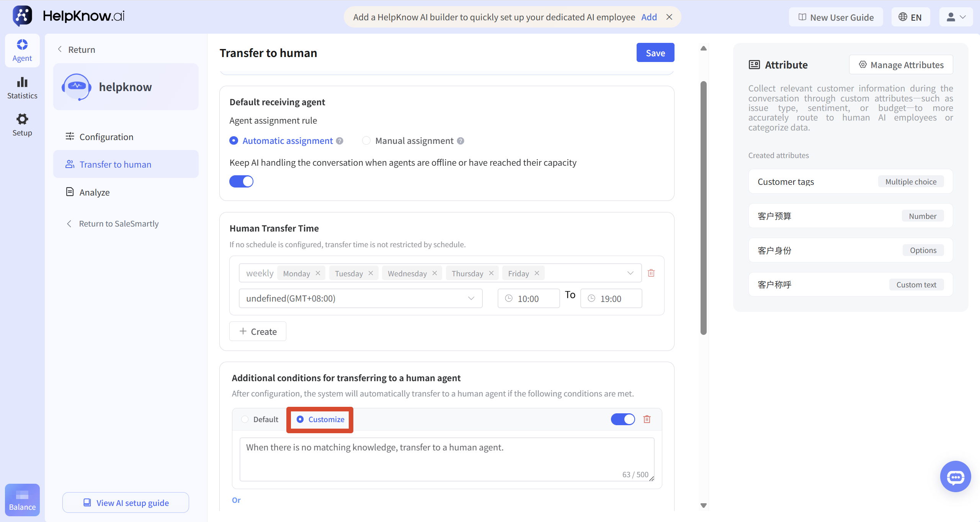Toggle Keep AI handling conversation switch
980x522 pixels.
pyautogui.click(x=241, y=181)
